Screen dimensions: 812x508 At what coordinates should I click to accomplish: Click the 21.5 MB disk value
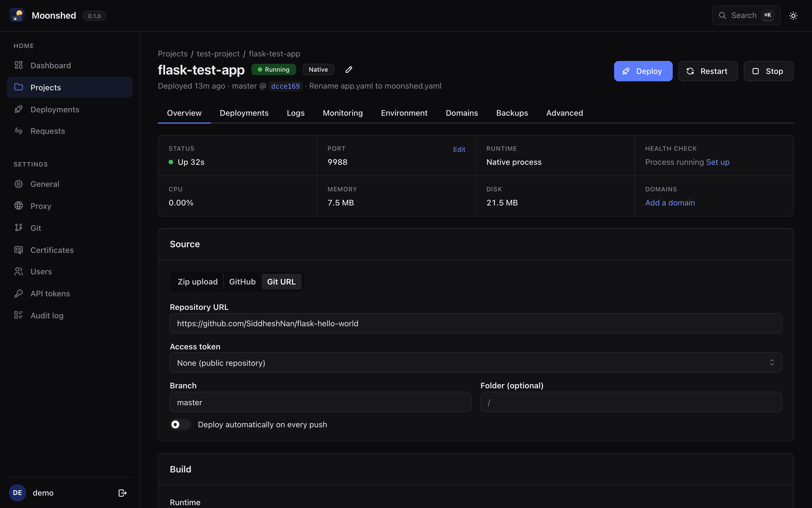tap(502, 203)
